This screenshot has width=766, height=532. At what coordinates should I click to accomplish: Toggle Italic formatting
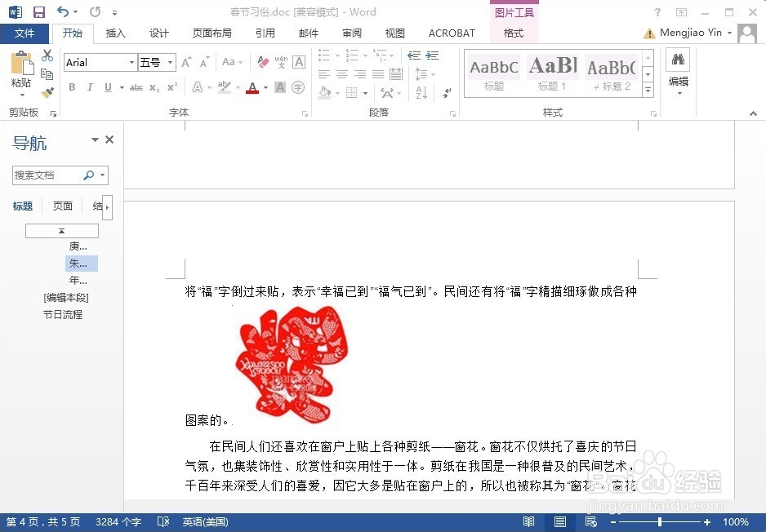pyautogui.click(x=90, y=87)
